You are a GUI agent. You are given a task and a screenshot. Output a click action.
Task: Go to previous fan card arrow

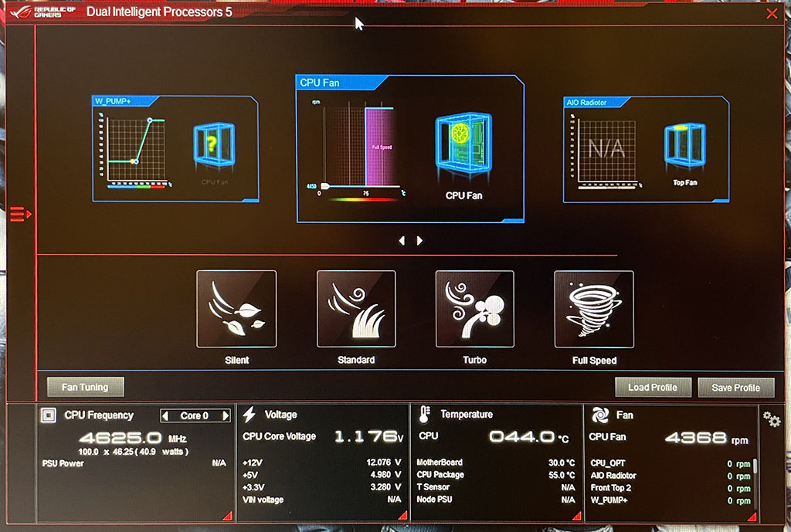pos(402,241)
